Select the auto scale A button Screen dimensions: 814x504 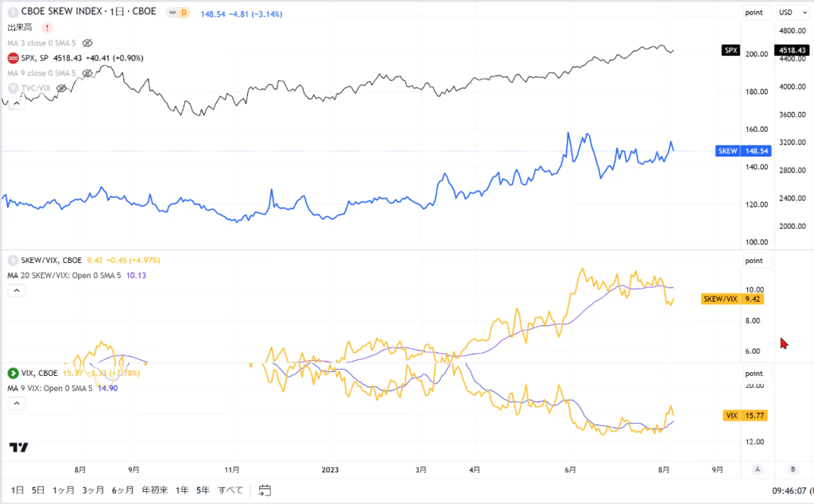coord(758,469)
